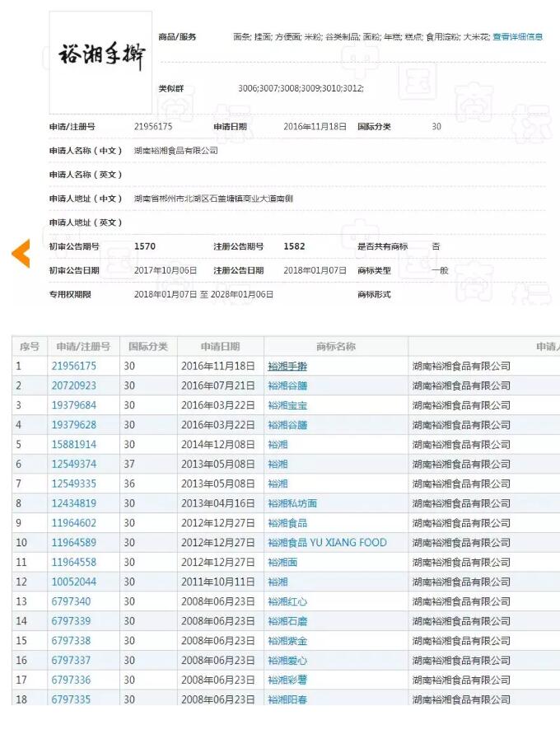The image size is (560, 730).
Task: Open trademark name 裕湘阳春 link
Action: (x=287, y=700)
